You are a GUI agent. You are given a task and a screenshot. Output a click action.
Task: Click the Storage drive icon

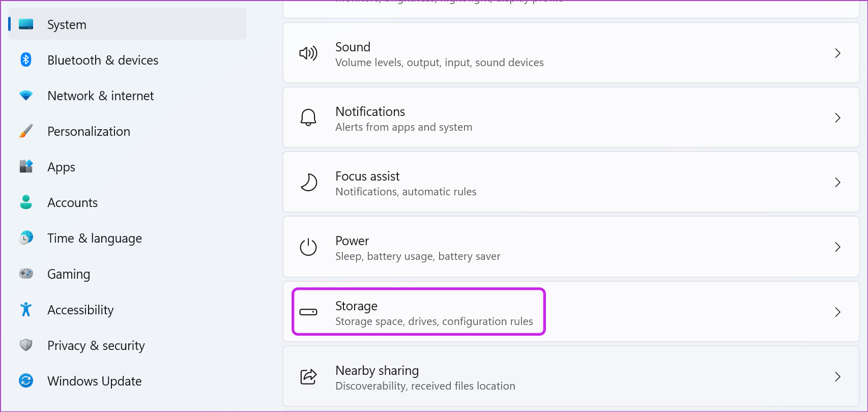(x=308, y=312)
